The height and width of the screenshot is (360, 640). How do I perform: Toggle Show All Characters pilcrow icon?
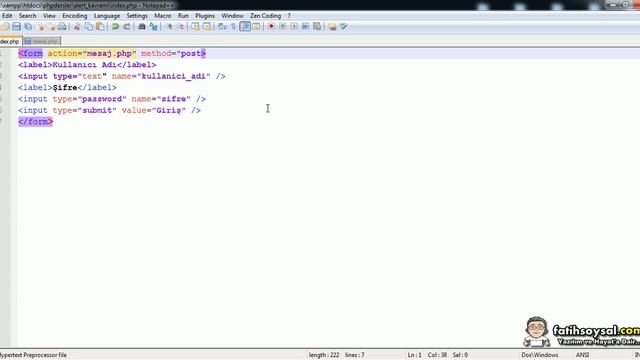click(x=233, y=27)
